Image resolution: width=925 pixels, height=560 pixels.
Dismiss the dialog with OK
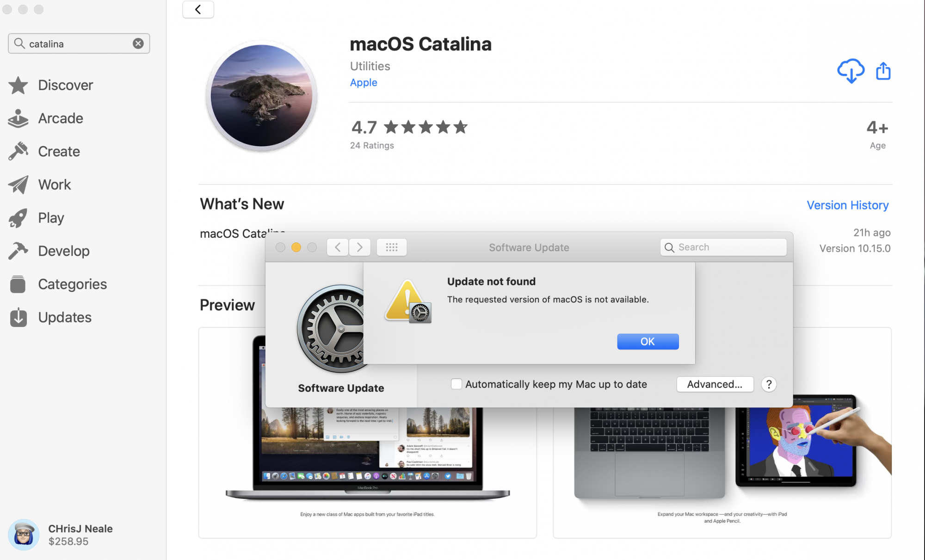(647, 341)
